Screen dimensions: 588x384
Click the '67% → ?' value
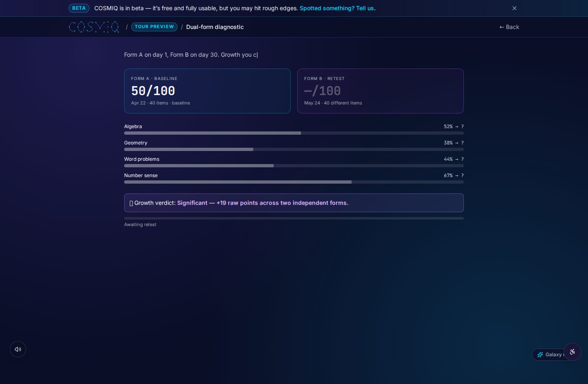(x=454, y=175)
